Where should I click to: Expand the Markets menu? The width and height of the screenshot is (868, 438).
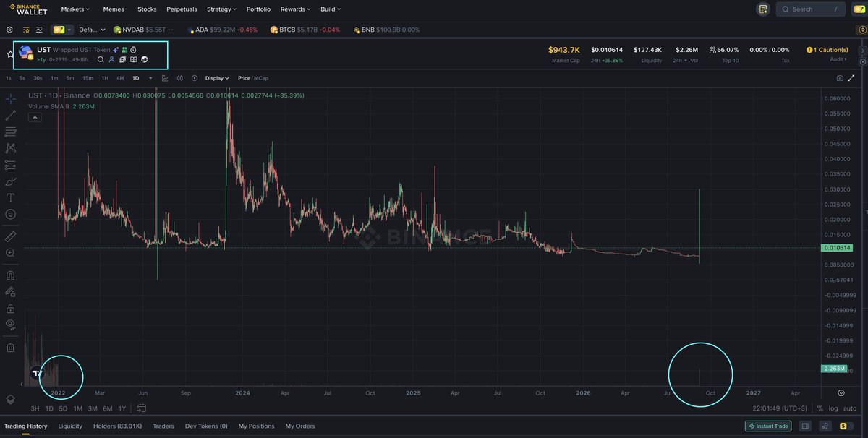click(76, 9)
